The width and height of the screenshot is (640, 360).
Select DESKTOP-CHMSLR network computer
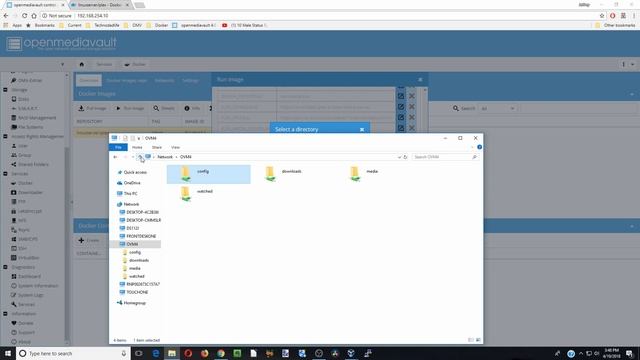pyautogui.click(x=143, y=220)
